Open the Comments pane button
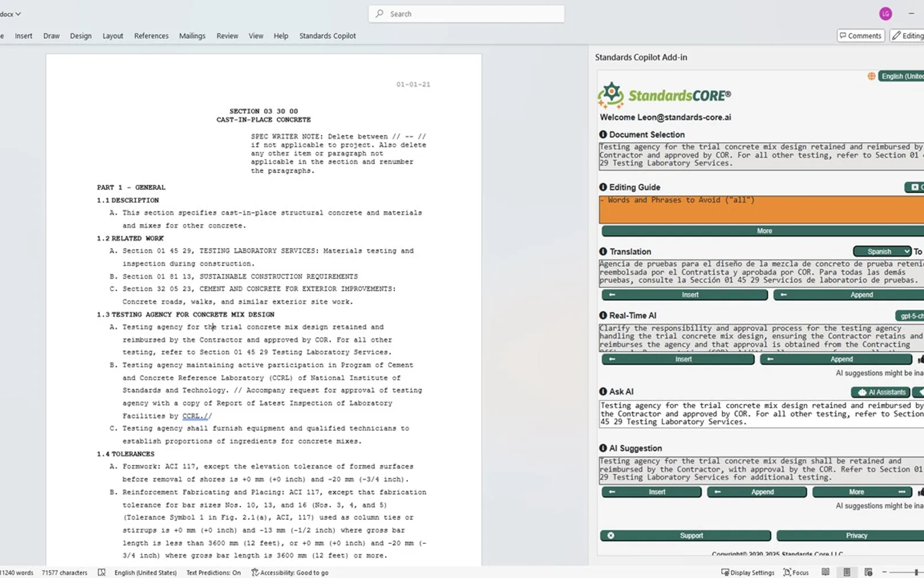This screenshot has height=578, width=924. coord(861,36)
